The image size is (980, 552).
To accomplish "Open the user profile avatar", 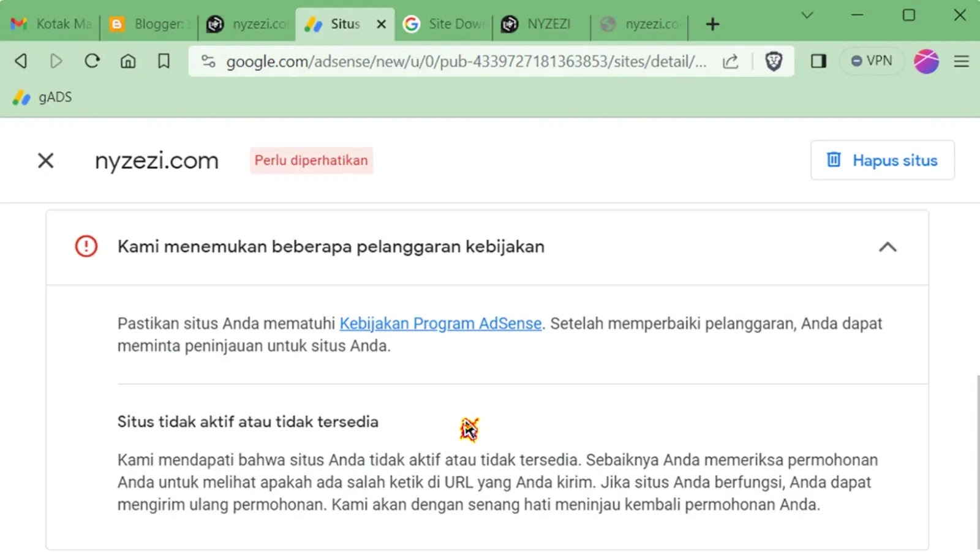I will [x=926, y=61].
